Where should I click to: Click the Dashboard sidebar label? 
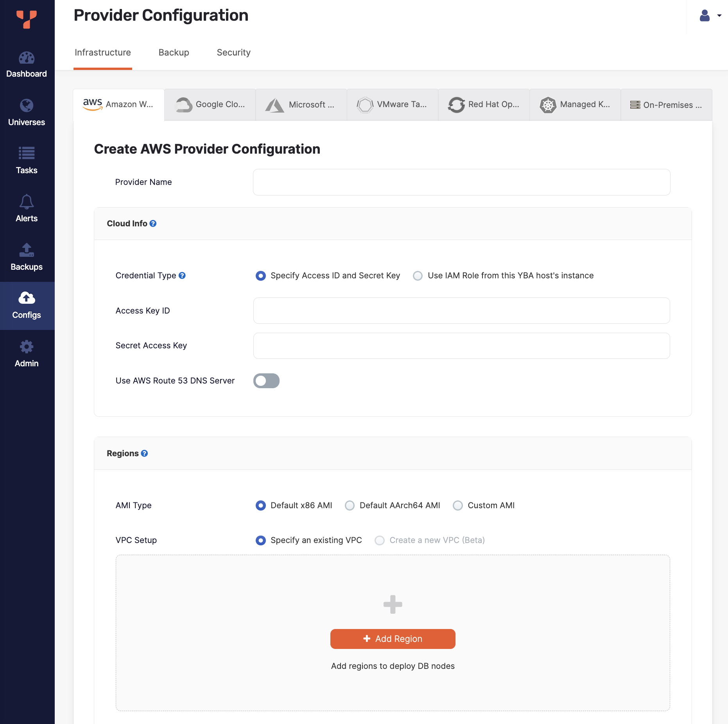[x=27, y=74]
